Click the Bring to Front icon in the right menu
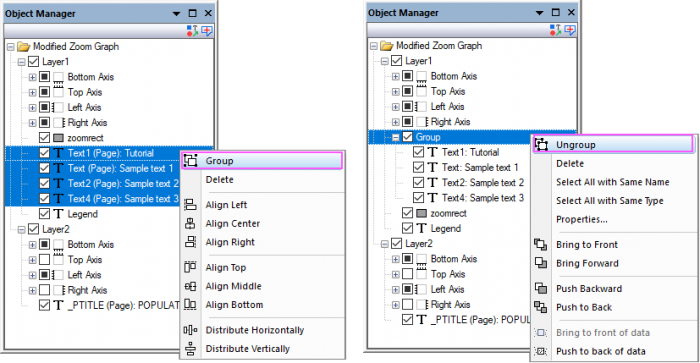Image resolution: width=700 pixels, height=363 pixels. 541,244
